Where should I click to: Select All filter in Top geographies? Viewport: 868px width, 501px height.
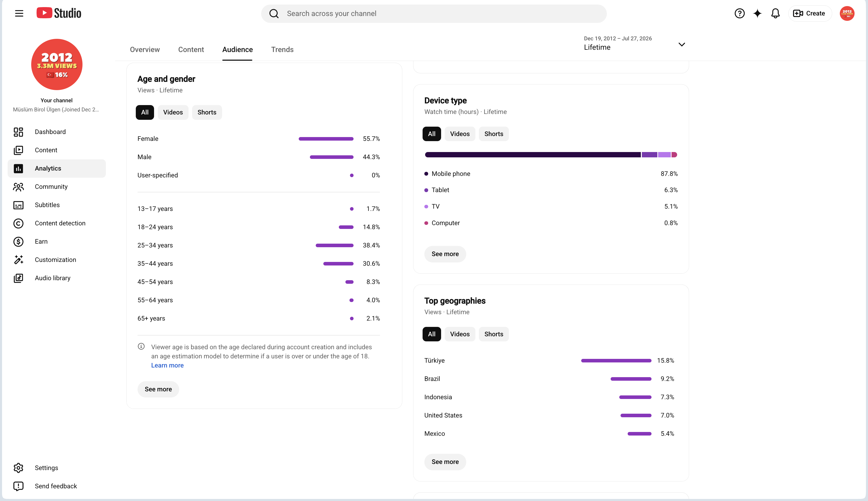click(432, 334)
